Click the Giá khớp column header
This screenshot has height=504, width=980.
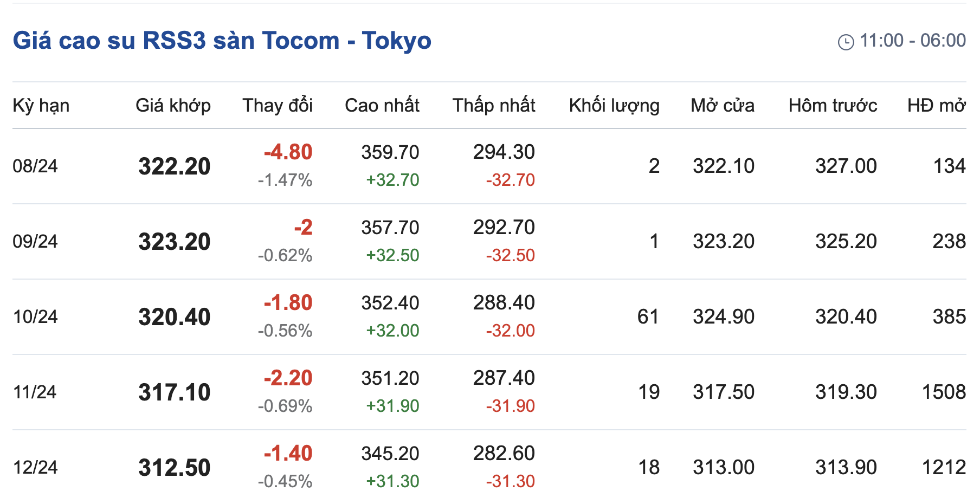pyautogui.click(x=173, y=105)
